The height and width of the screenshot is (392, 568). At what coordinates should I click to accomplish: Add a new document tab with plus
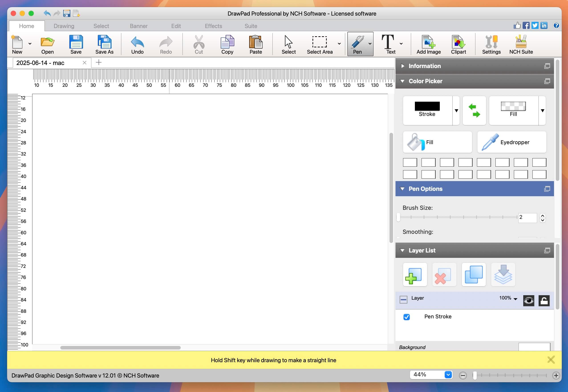(x=99, y=62)
